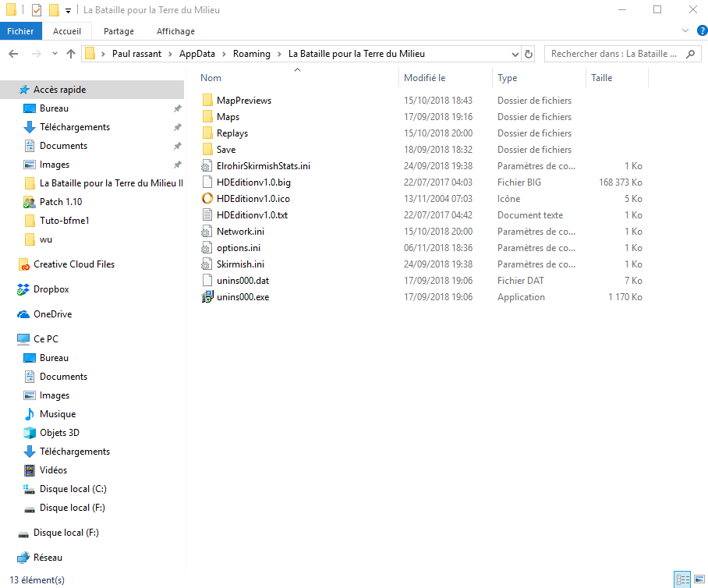Click the pin icon beside Documents
Image resolution: width=708 pixels, height=588 pixels.
click(178, 146)
